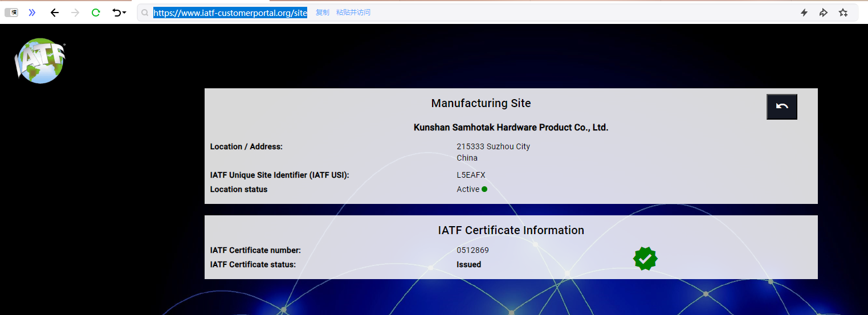This screenshot has height=315, width=868.
Task: Click company name Kunshan Samhotak Hardware Product
Action: tap(511, 128)
